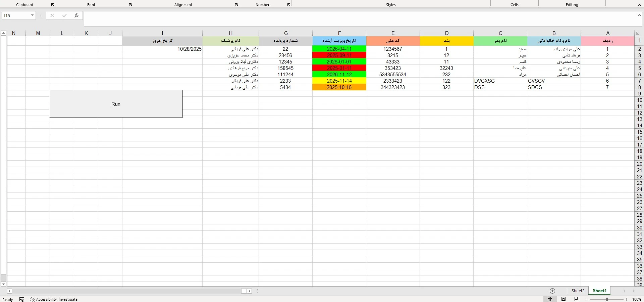Open the Font dialog launcher
This screenshot has width=644, height=302.
click(x=130, y=5)
